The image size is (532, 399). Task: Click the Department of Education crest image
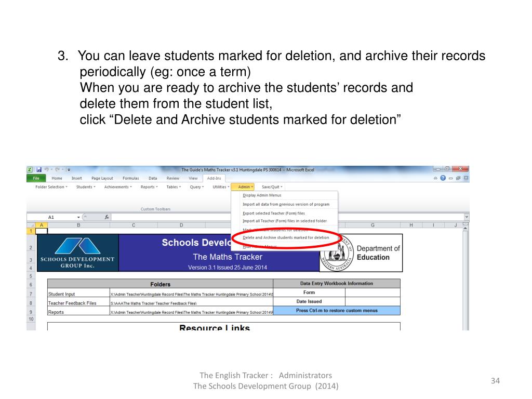337,254
